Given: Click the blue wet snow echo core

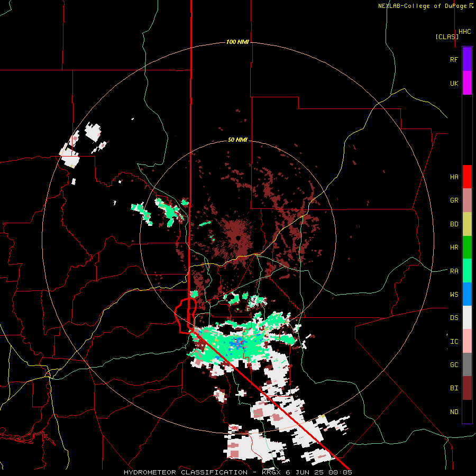Looking at the screenshot, I should click(236, 343).
